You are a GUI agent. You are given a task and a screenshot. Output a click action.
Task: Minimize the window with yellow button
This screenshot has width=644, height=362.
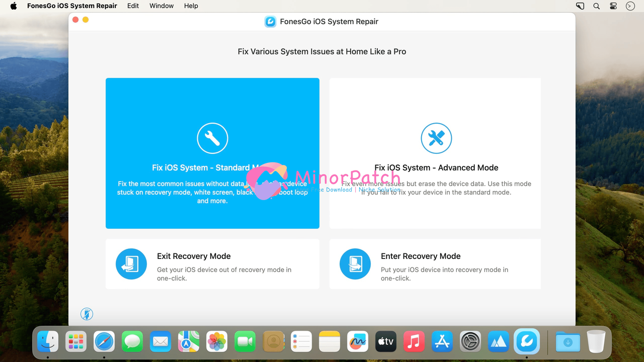click(x=86, y=20)
